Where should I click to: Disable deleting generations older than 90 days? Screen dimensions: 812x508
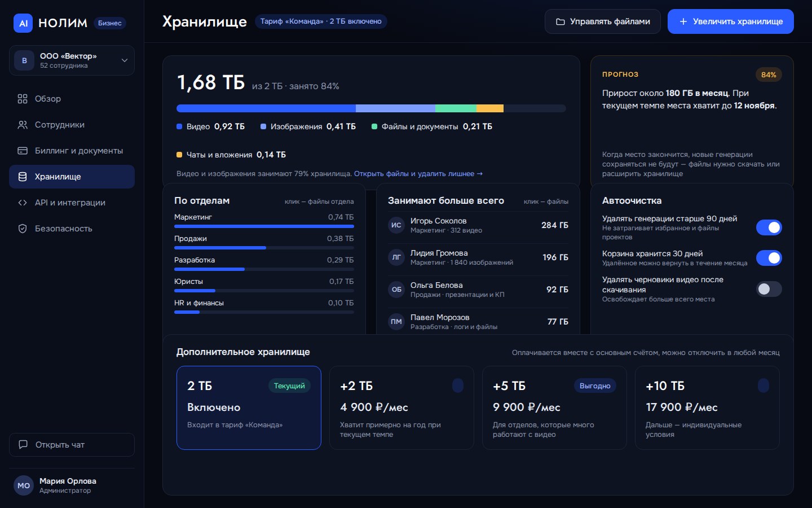point(769,227)
